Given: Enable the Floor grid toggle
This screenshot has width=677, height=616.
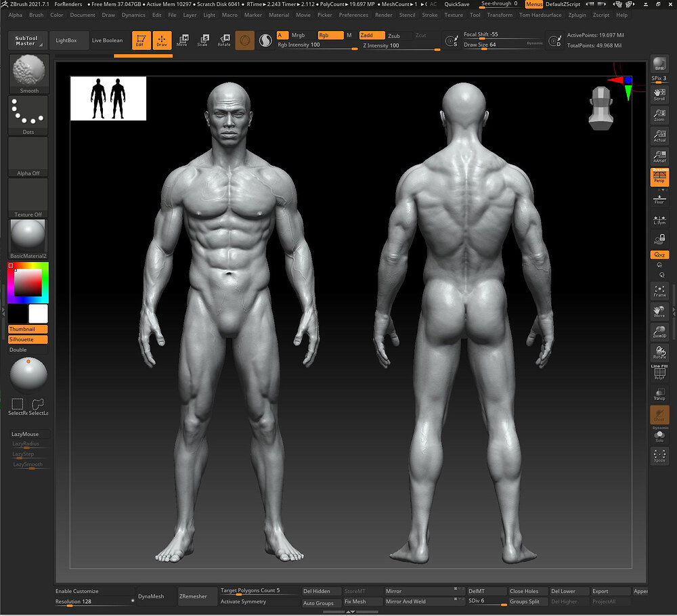Looking at the screenshot, I should pos(659,198).
